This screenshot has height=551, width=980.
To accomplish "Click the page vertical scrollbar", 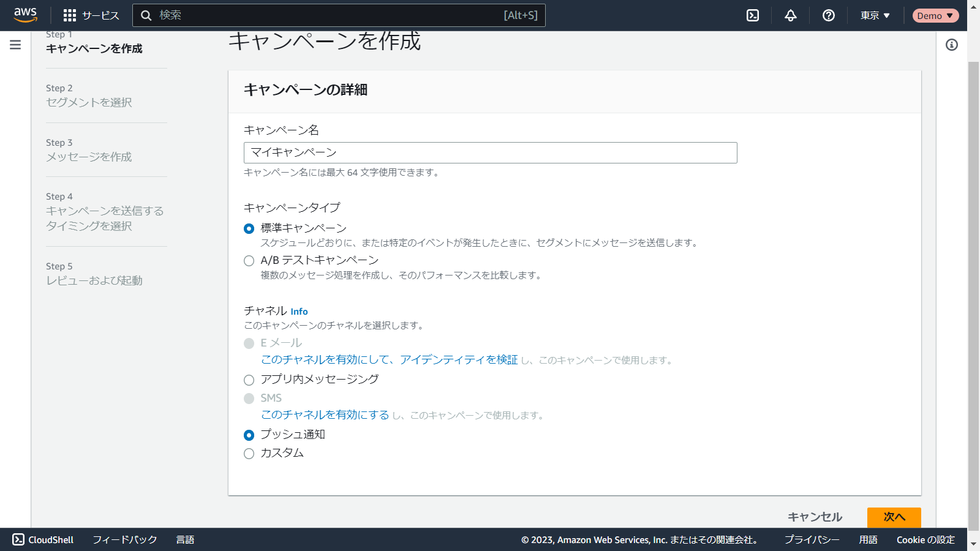I will click(x=973, y=294).
